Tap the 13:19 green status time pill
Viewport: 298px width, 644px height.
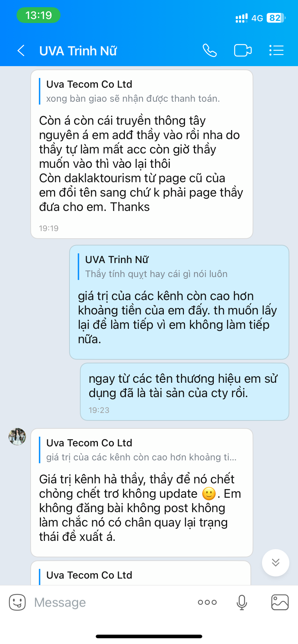coord(39,15)
